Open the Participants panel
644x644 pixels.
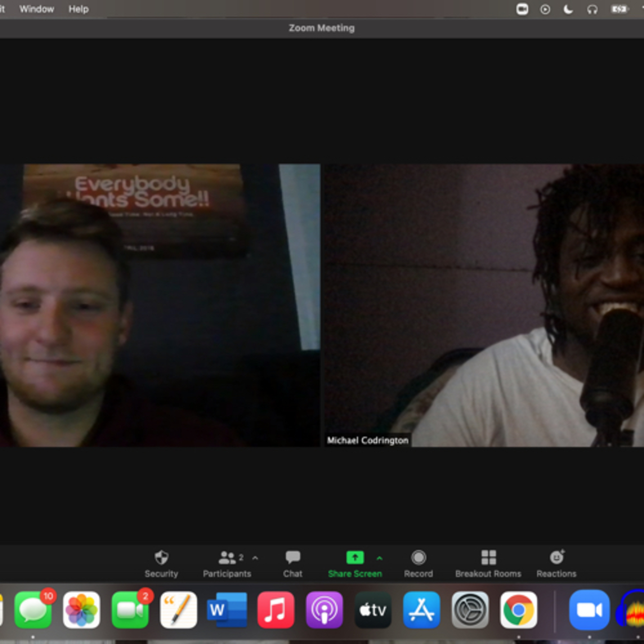coord(227,558)
